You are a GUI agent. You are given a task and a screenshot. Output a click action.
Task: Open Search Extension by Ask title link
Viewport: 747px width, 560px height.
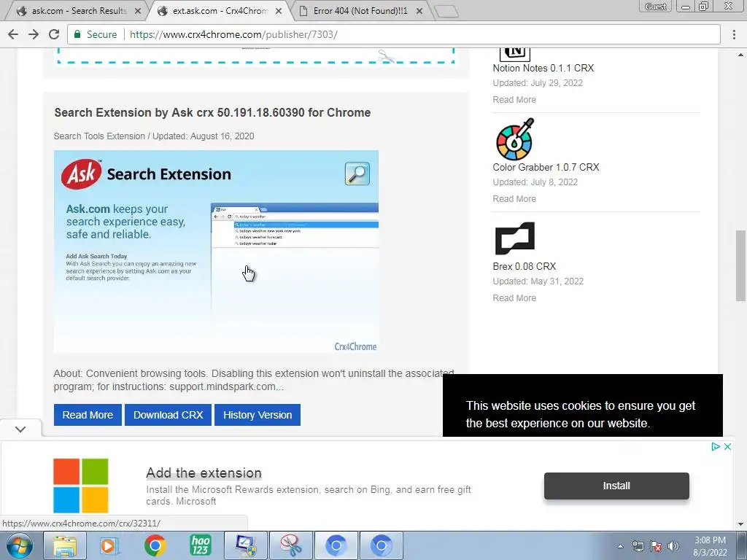[x=212, y=112]
